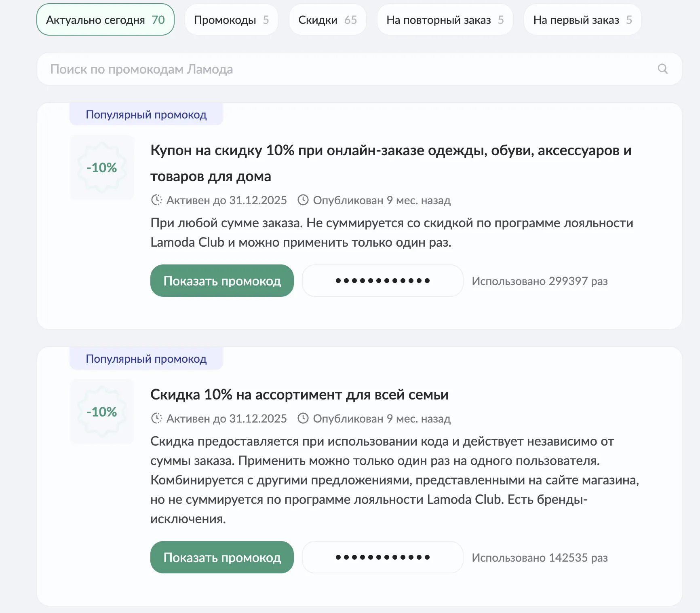This screenshot has height=613, width=700.
Task: Click the -10% badge on first coupon
Action: pos(102,167)
